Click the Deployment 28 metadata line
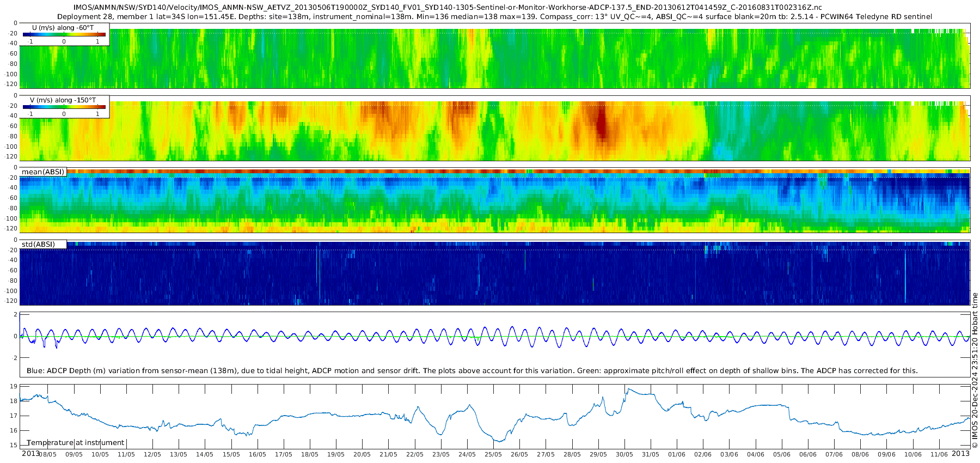This screenshot has width=980, height=463. tap(494, 17)
